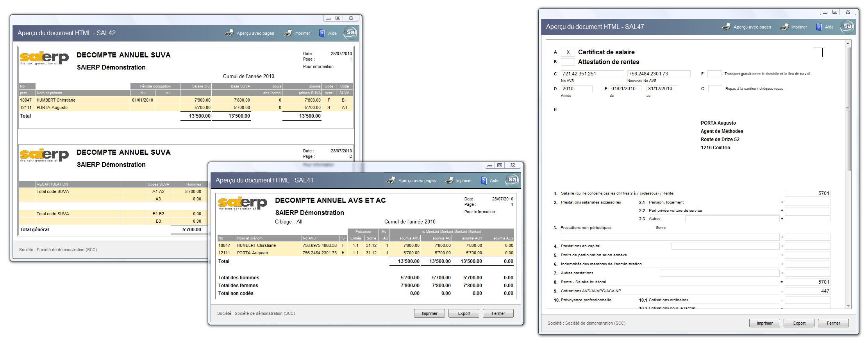Check the 'Attestation de rentes' box B

coord(568,62)
